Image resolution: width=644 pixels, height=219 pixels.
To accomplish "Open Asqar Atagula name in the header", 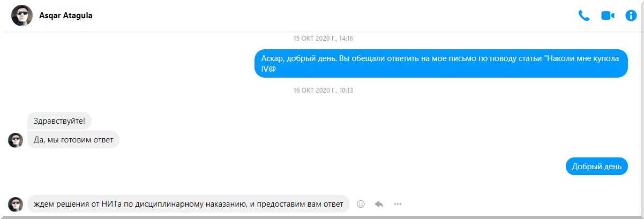I will (66, 16).
